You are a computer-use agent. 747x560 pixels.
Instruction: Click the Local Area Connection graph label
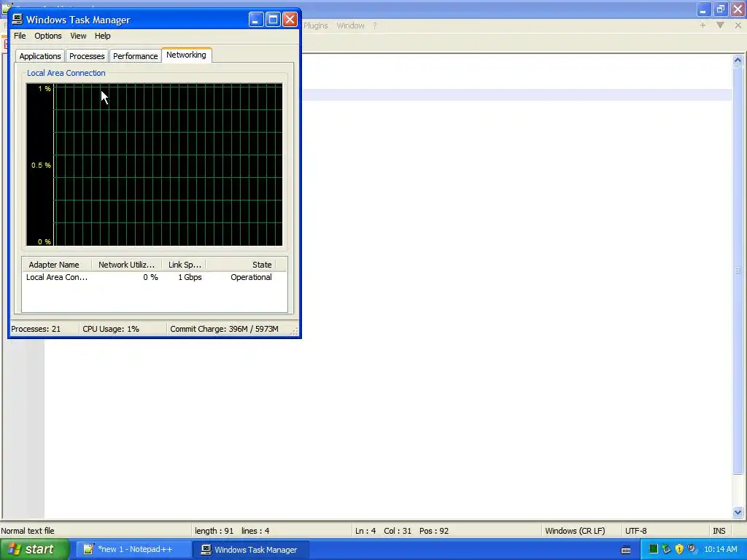tap(66, 73)
